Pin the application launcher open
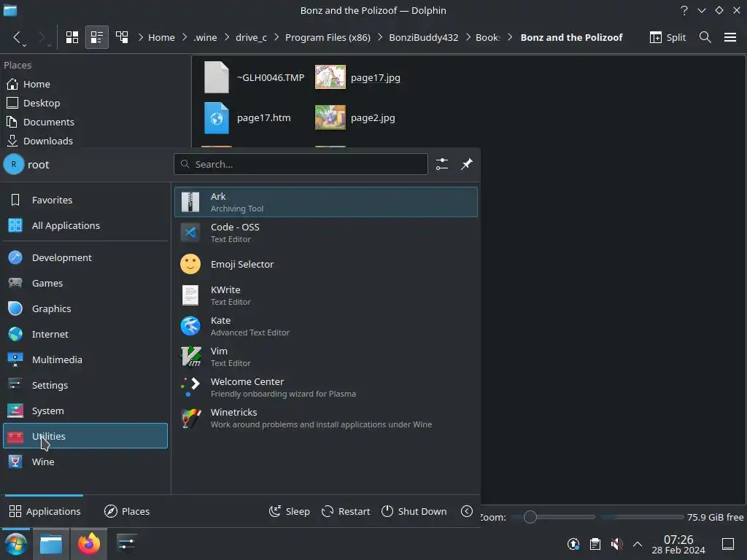The image size is (747, 560). click(466, 164)
